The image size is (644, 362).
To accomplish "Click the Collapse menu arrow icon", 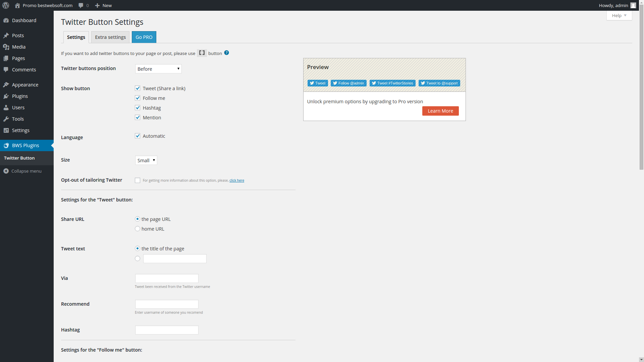I will [x=6, y=171].
